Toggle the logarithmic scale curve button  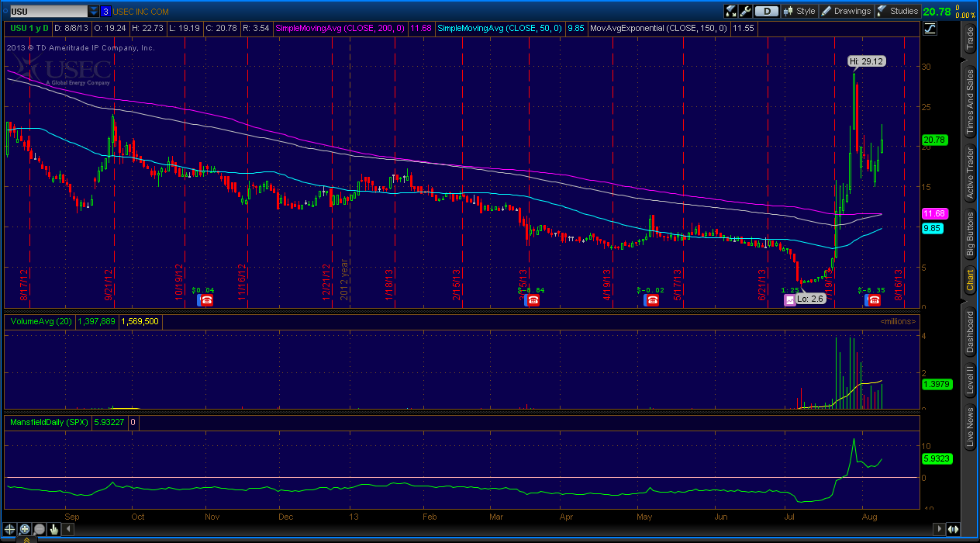pyautogui.click(x=930, y=28)
